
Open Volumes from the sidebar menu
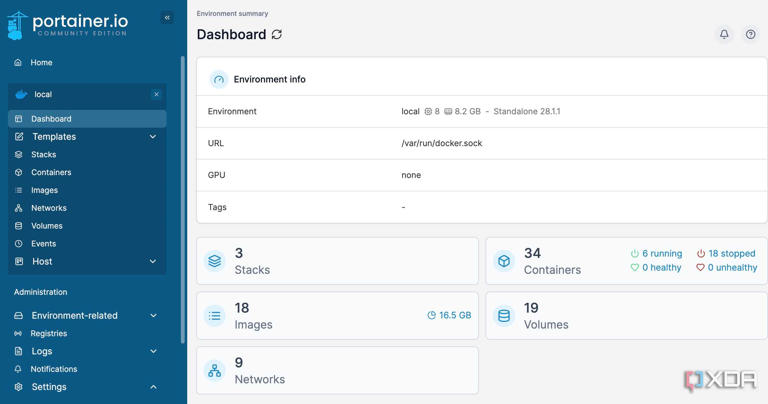(47, 226)
